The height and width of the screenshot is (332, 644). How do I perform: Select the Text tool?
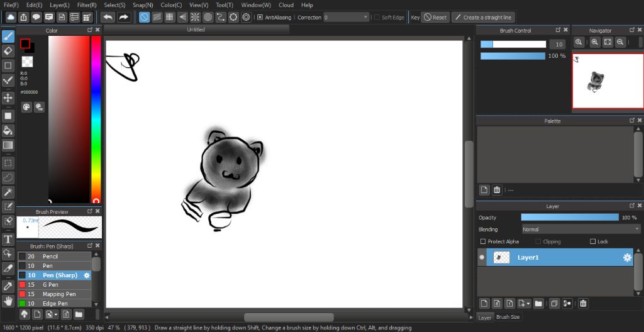(8, 239)
